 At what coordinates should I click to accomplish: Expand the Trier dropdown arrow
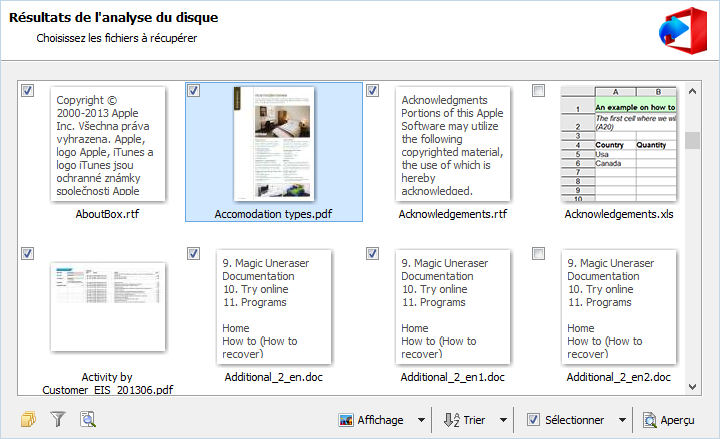pyautogui.click(x=503, y=420)
